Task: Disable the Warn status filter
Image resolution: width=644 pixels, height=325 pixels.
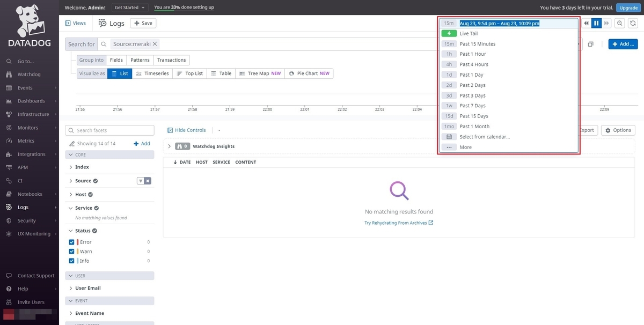Action: [x=71, y=251]
